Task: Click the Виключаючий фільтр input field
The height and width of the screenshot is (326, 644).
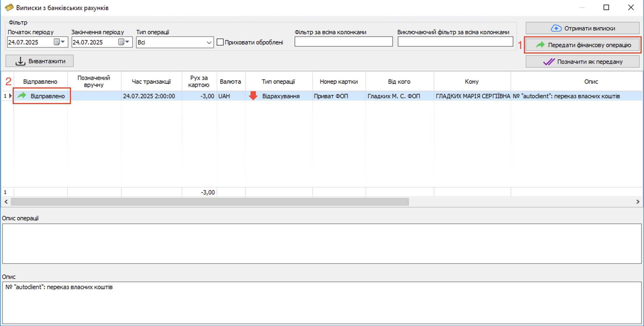Action: [x=455, y=42]
